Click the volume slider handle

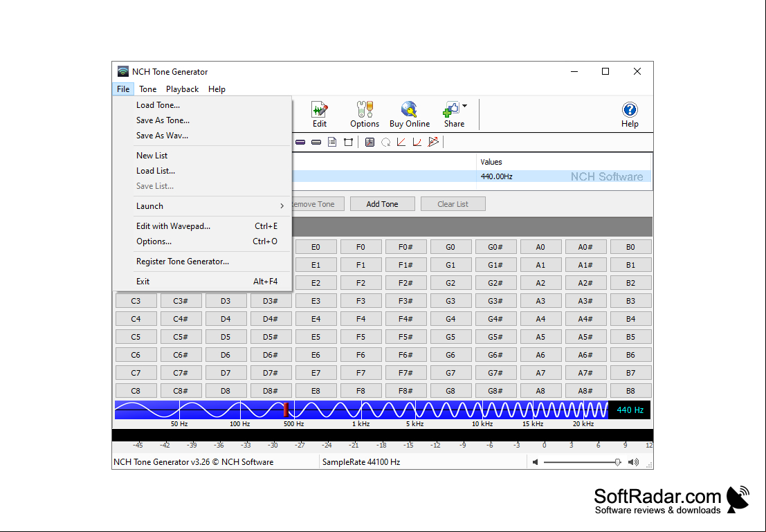(x=617, y=462)
